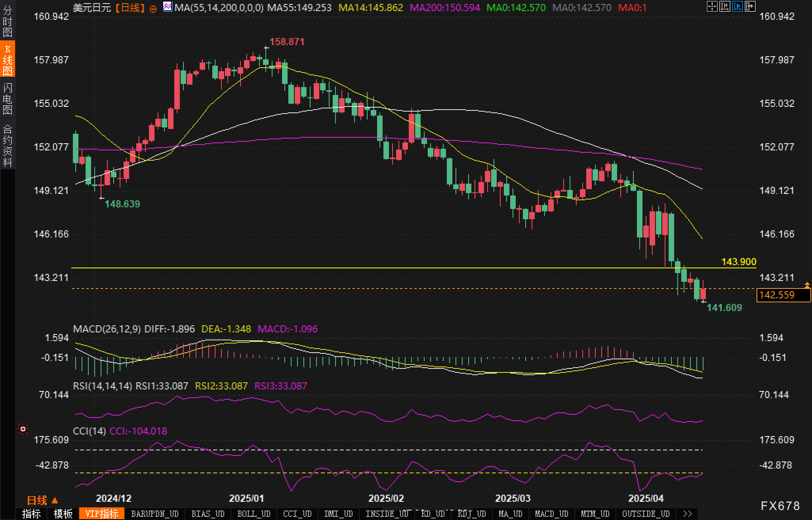
Task: Apply the MACD_UD indicator
Action: click(x=551, y=514)
